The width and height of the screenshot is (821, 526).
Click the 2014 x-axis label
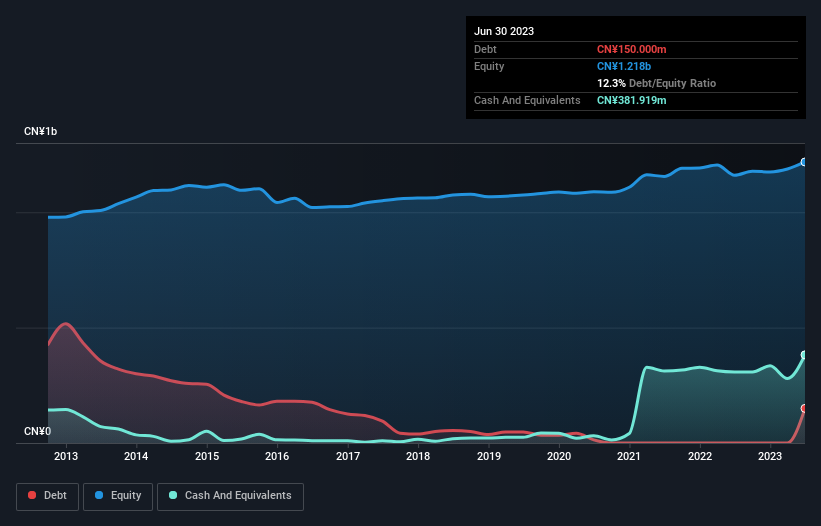tap(136, 456)
